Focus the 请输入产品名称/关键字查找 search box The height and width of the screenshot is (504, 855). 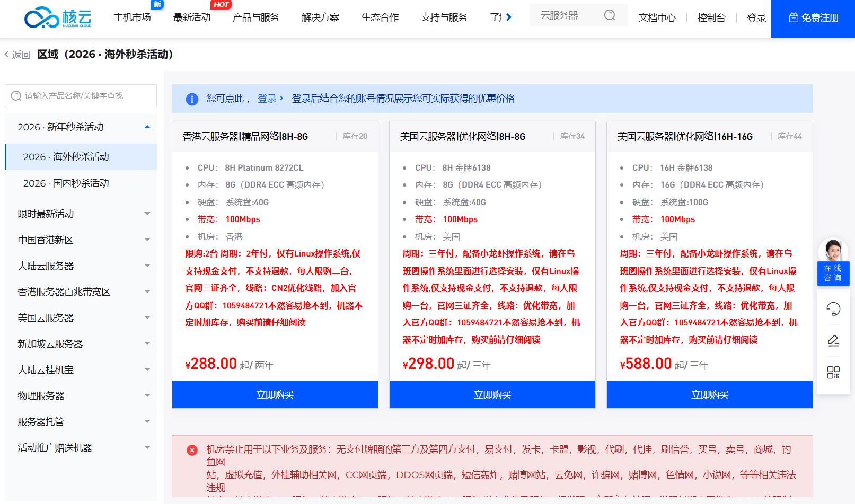click(81, 96)
